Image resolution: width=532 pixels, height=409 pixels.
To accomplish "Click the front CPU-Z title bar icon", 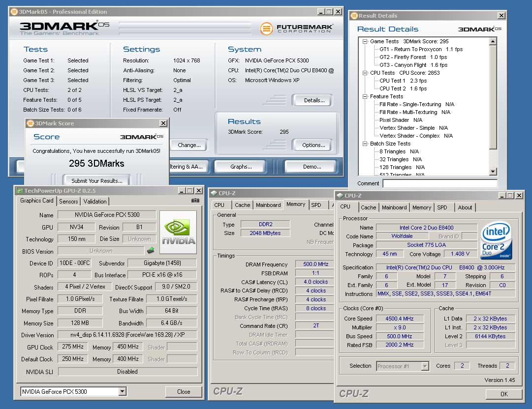I will coord(340,196).
